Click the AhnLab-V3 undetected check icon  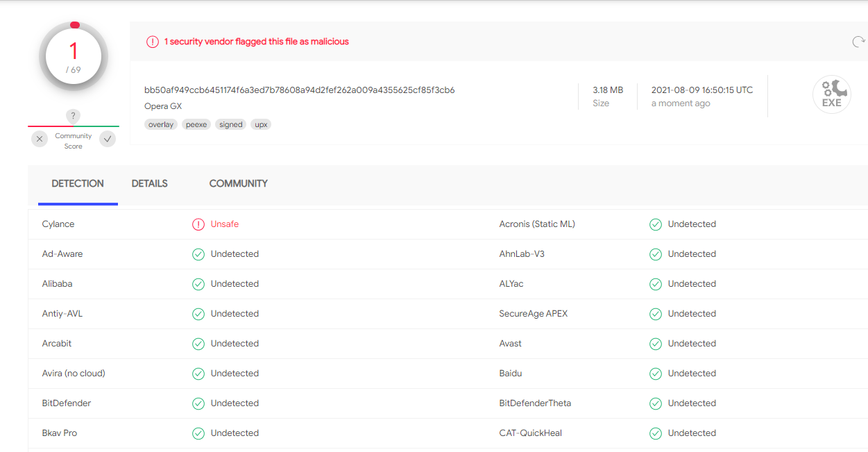coord(656,254)
